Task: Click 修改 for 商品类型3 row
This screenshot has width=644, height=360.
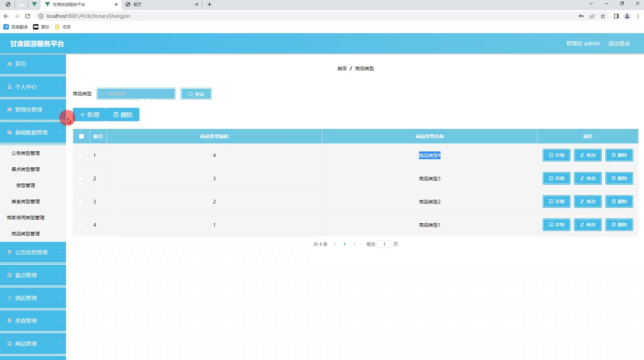Action: click(x=588, y=178)
